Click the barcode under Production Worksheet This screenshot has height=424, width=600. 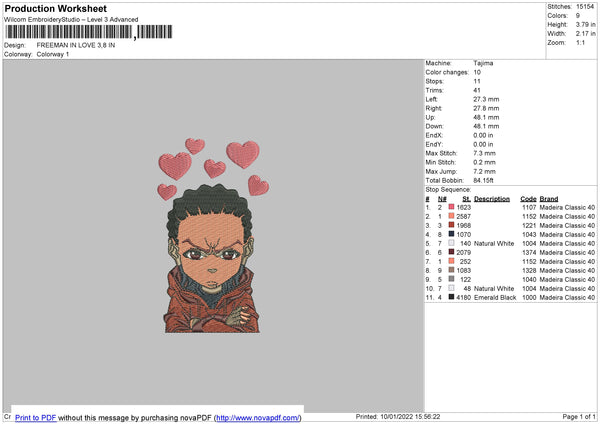click(88, 32)
